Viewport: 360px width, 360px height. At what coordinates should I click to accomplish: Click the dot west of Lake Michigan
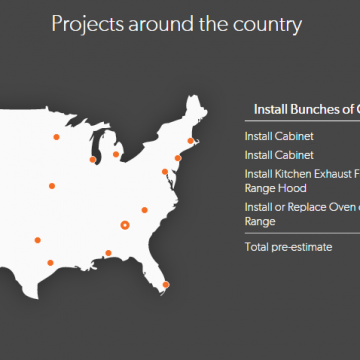point(93,160)
